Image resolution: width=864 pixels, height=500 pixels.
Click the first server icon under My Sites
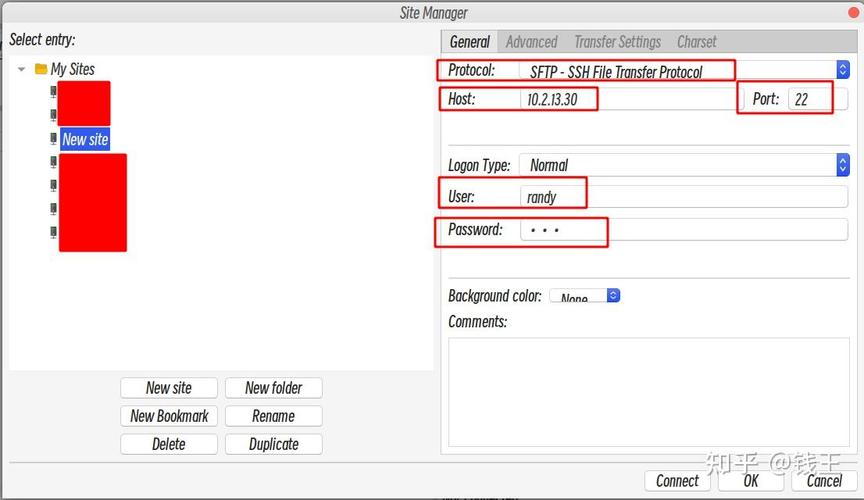point(53,92)
